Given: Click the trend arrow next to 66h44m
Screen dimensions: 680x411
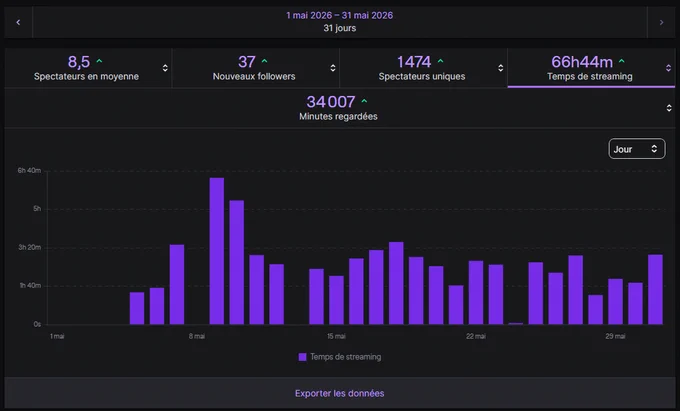Looking at the screenshot, I should pos(622,61).
